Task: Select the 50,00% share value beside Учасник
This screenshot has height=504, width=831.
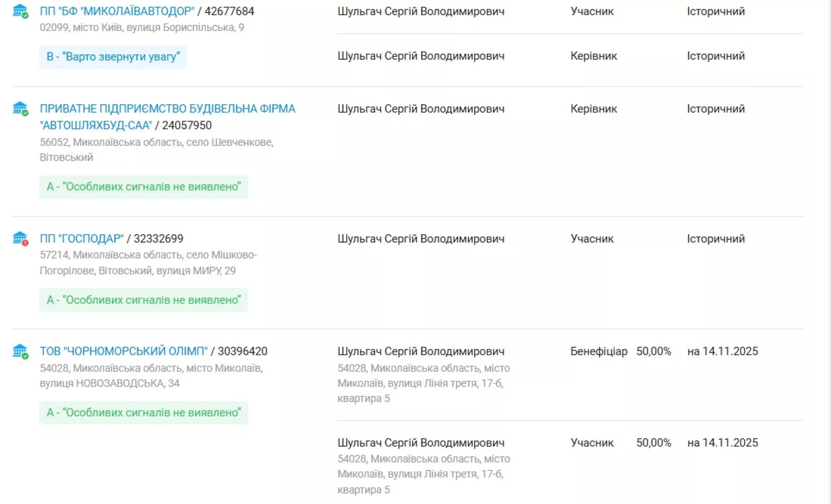Action: pos(654,442)
